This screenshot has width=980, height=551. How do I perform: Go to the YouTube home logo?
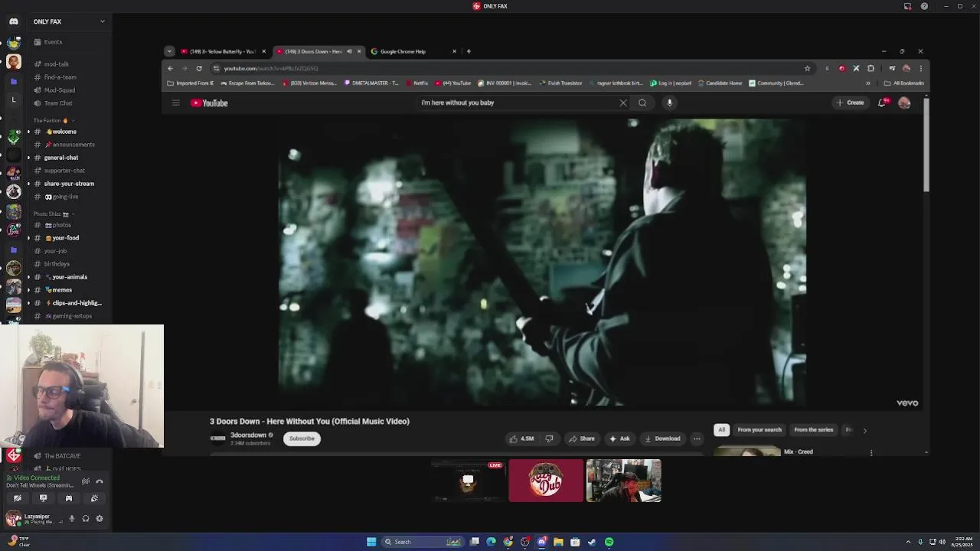pos(209,103)
